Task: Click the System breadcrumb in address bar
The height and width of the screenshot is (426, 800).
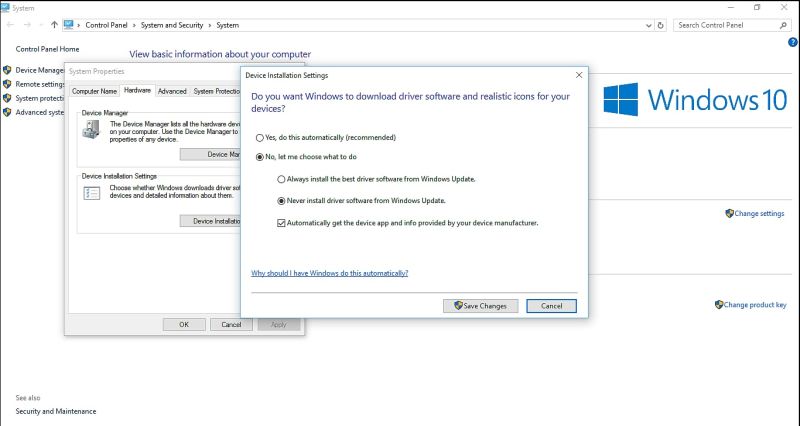Action: (x=228, y=25)
